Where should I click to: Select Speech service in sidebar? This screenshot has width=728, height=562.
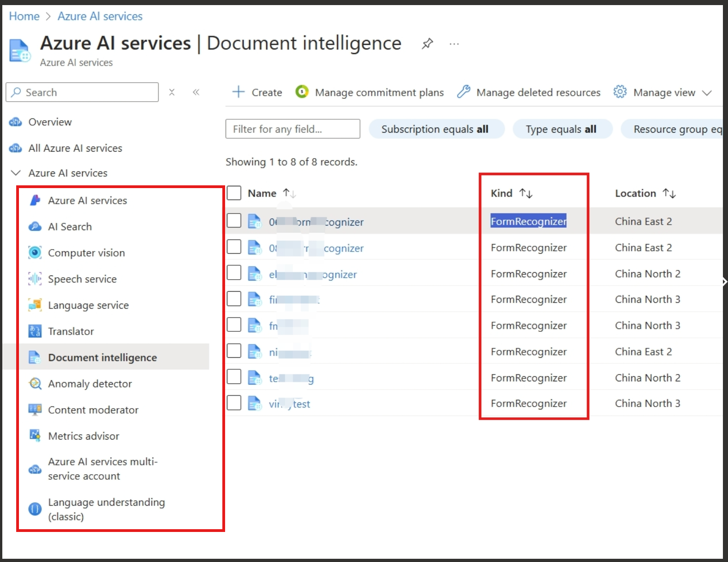pos(82,279)
